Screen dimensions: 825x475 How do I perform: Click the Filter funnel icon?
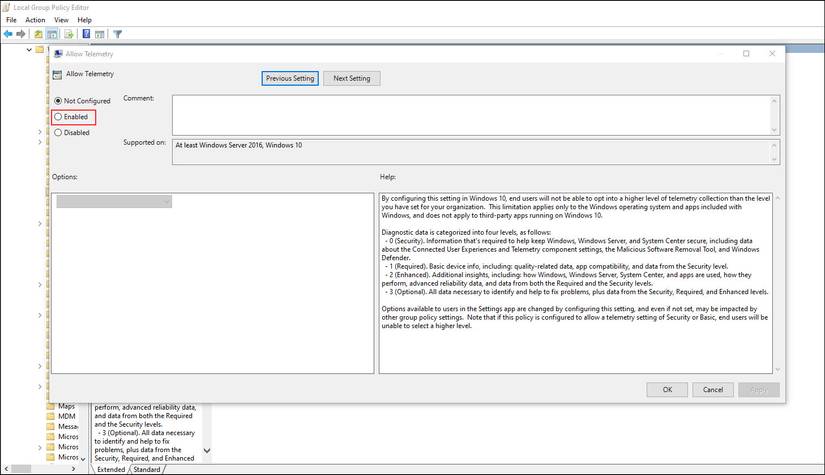(118, 34)
